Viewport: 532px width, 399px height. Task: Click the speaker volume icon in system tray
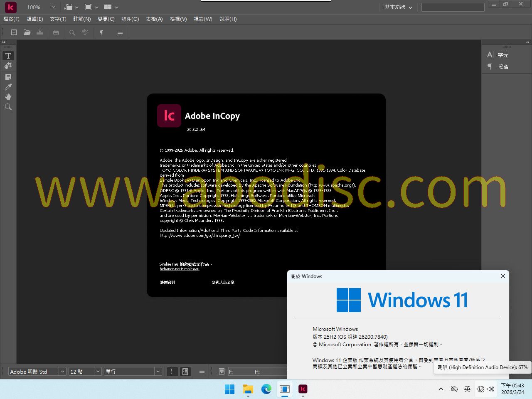pyautogui.click(x=491, y=389)
